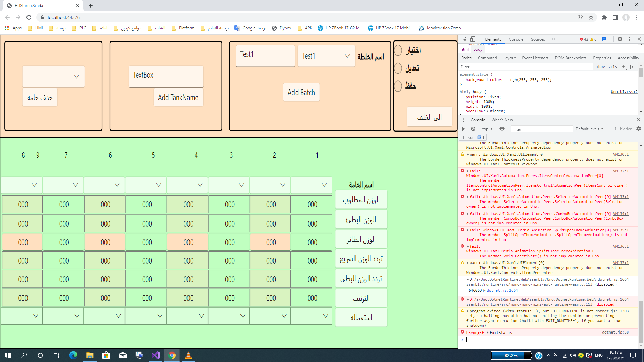Click the Add Batch button

[x=301, y=92]
